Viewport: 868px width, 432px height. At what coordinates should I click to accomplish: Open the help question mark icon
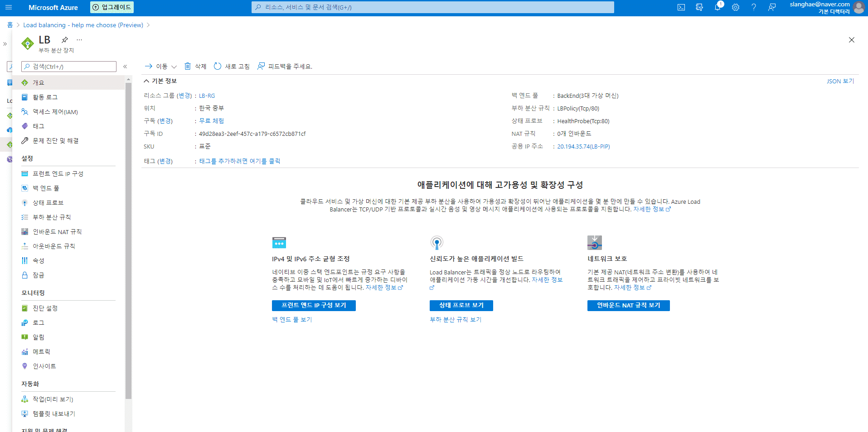coord(754,7)
